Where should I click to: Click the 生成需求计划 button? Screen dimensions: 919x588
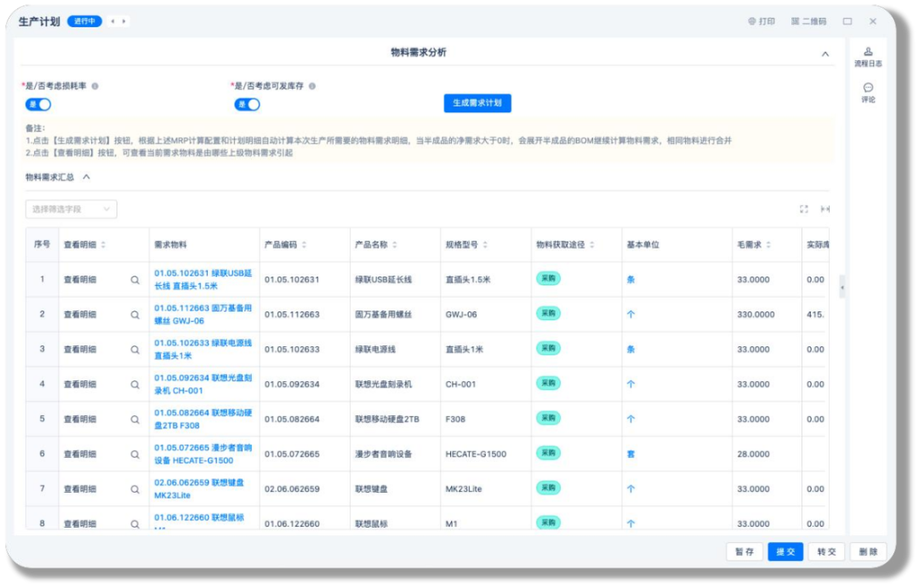pyautogui.click(x=477, y=103)
